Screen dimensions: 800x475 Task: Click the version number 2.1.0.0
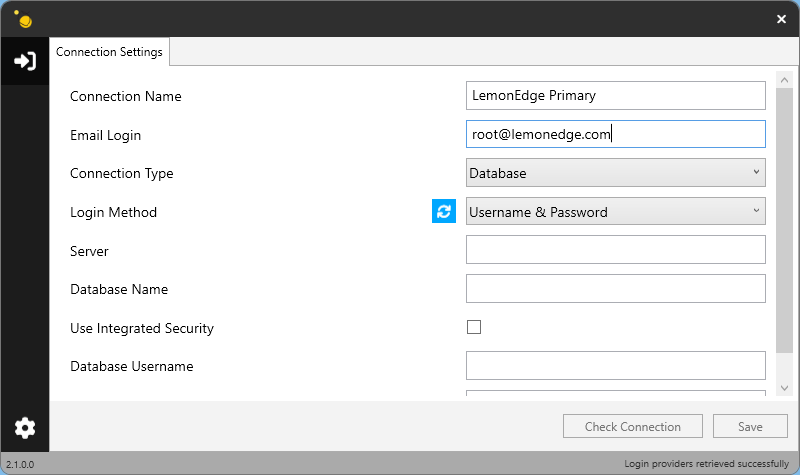(20, 464)
